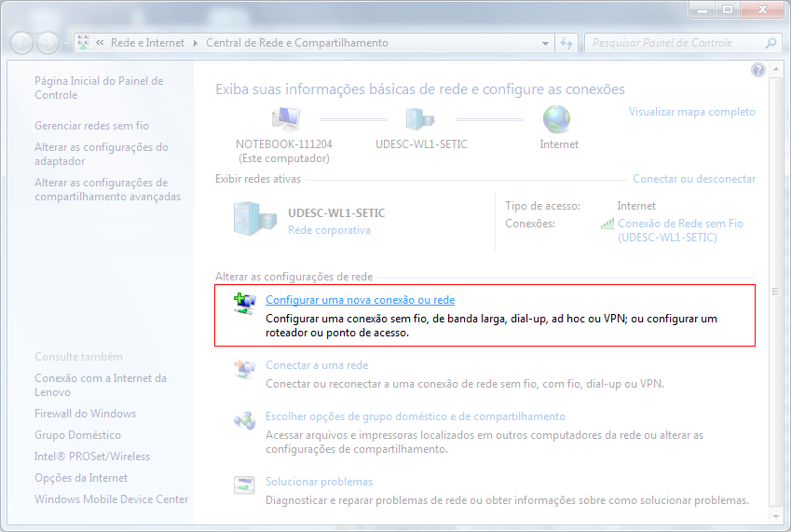Click the vertical scrollbar on the right
791x532 pixels.
pyautogui.click(x=775, y=292)
